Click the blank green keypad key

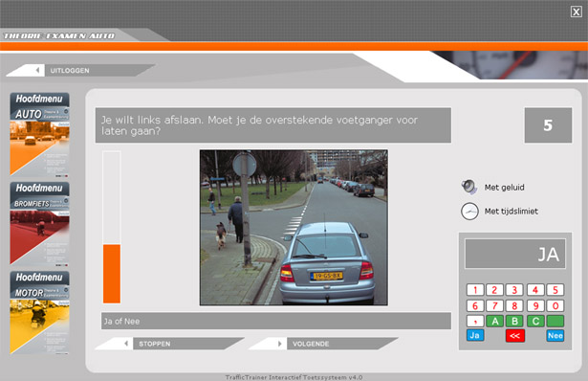pyautogui.click(x=555, y=321)
